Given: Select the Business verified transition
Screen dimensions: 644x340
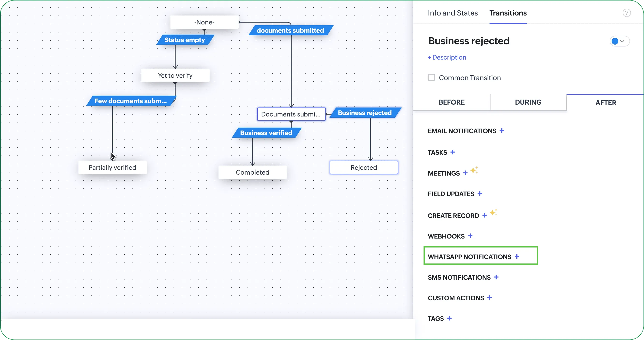Looking at the screenshot, I should click(x=266, y=133).
